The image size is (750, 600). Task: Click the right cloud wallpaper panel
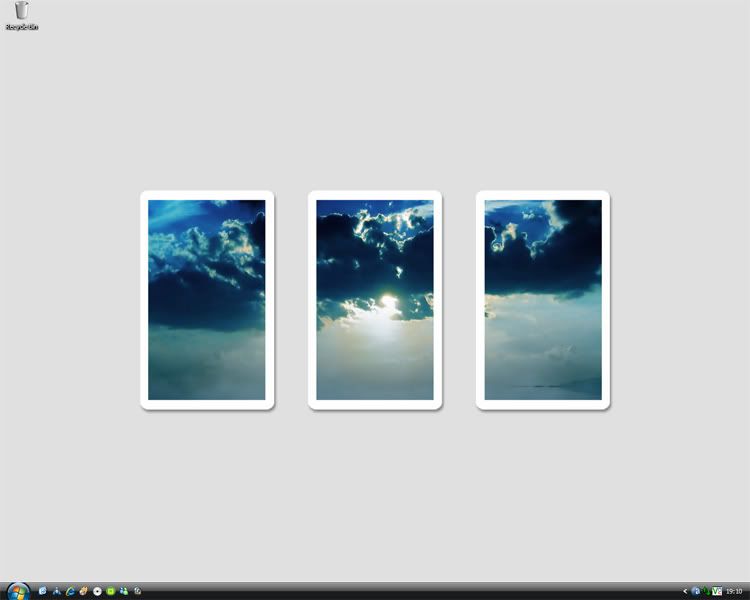click(x=543, y=300)
